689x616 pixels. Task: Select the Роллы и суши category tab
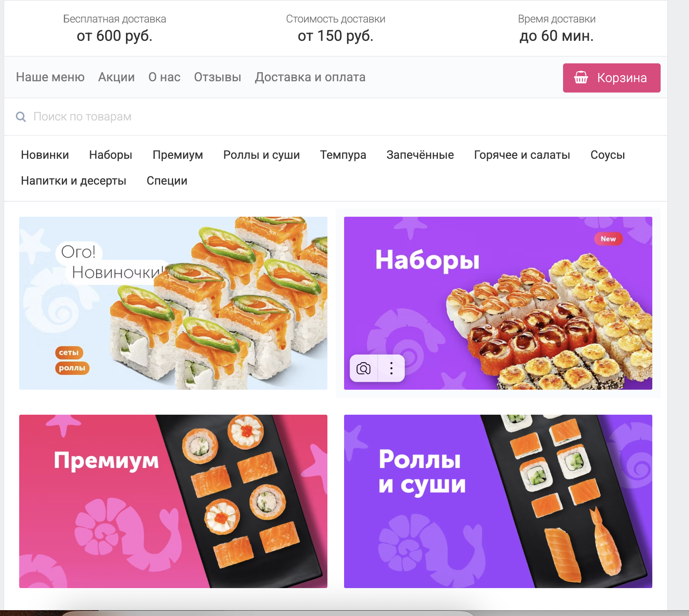262,155
